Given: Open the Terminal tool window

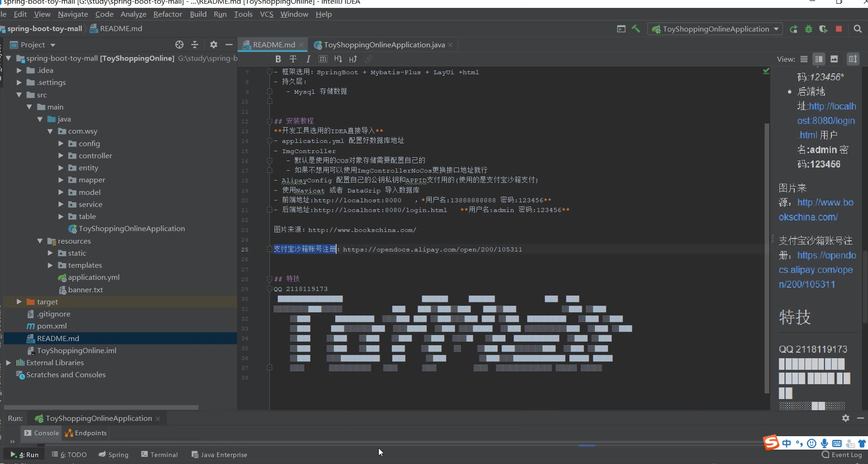Looking at the screenshot, I should (160, 455).
